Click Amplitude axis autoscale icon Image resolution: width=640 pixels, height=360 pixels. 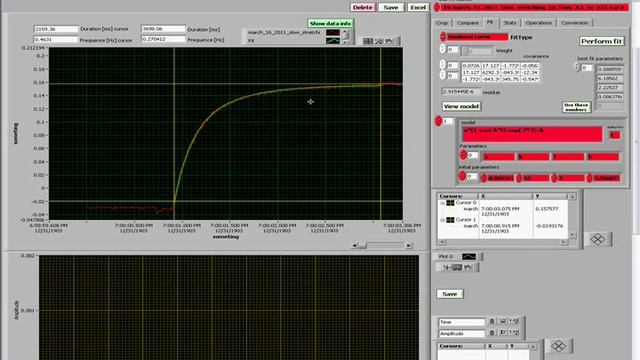[502, 333]
